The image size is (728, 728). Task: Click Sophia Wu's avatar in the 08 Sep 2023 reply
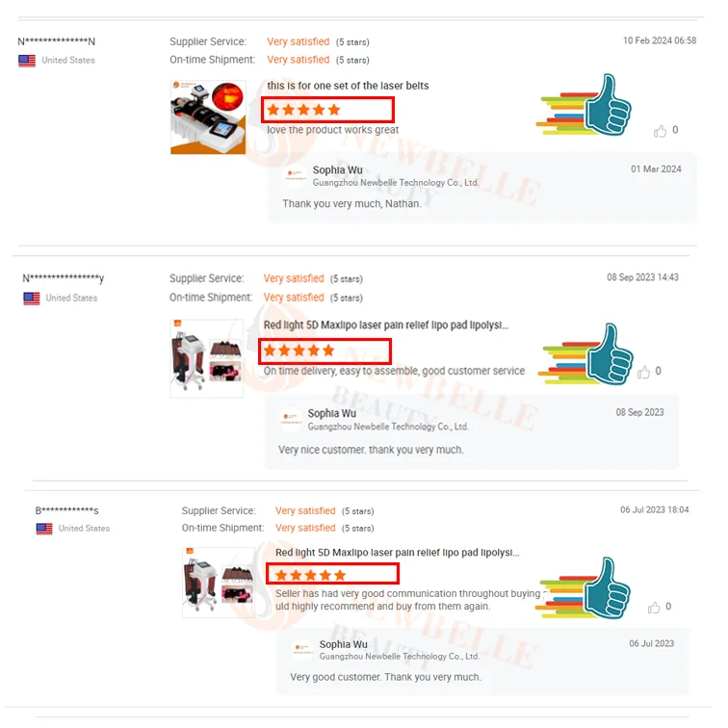pyautogui.click(x=291, y=419)
